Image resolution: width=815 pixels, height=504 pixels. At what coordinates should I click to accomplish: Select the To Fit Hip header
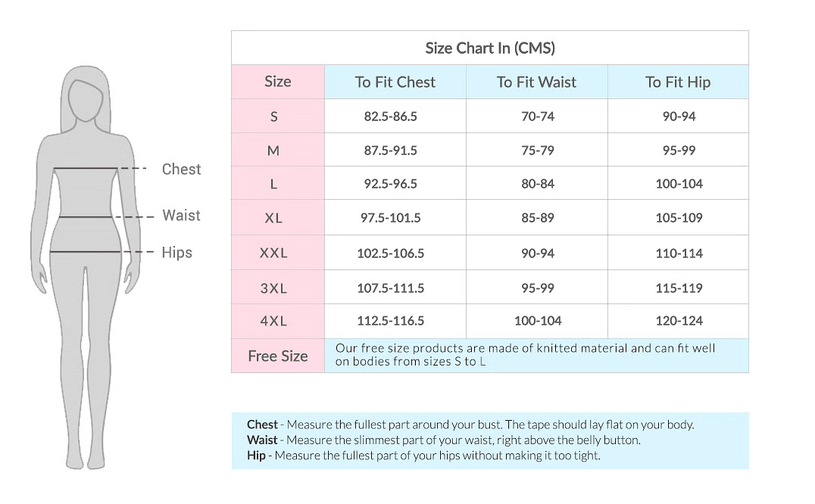click(677, 82)
